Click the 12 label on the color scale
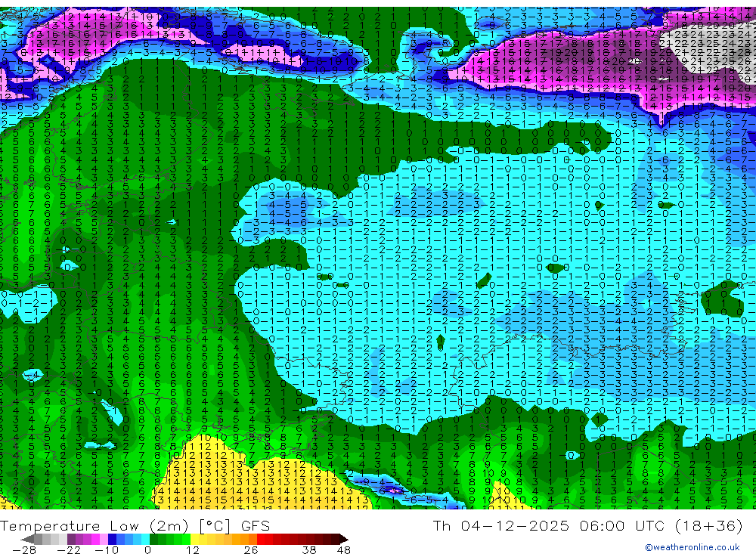This screenshot has height=554, width=756. 192,549
